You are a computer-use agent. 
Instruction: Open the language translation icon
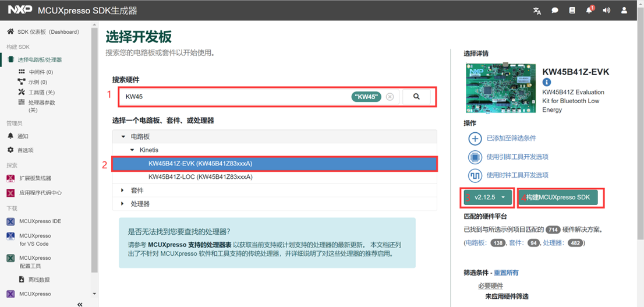pos(537,10)
